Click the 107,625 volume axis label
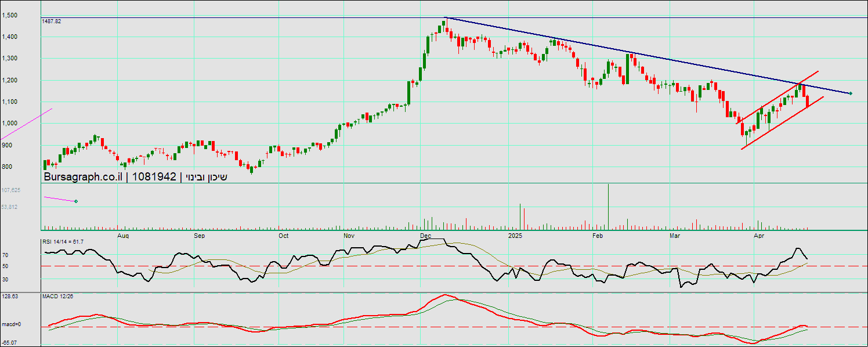This screenshot has height=347, width=868. pyautogui.click(x=11, y=190)
